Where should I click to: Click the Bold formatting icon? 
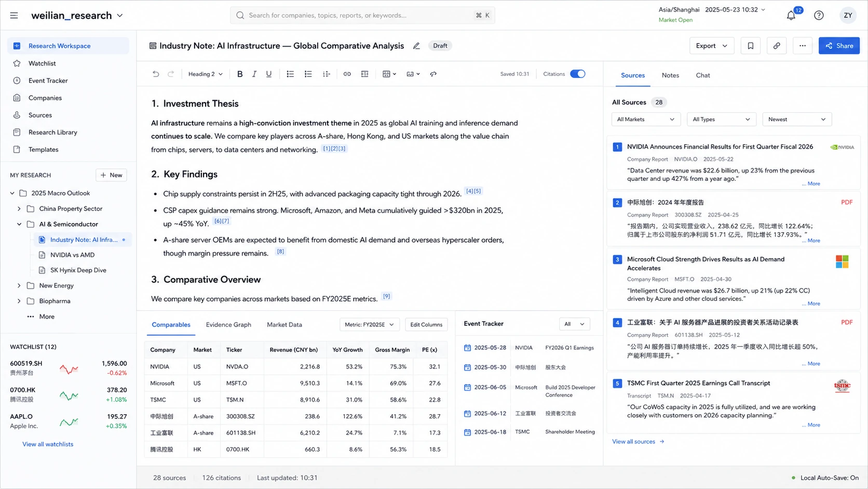240,74
